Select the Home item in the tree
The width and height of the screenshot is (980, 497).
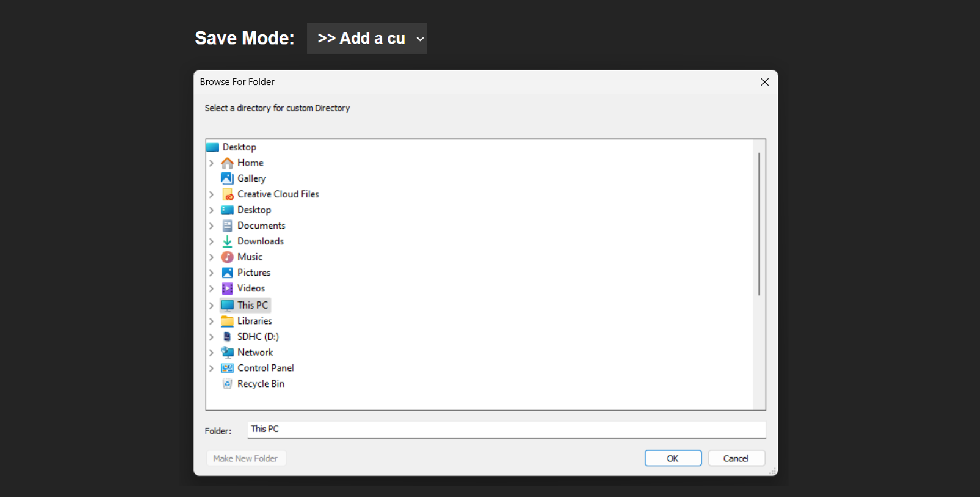(x=250, y=162)
